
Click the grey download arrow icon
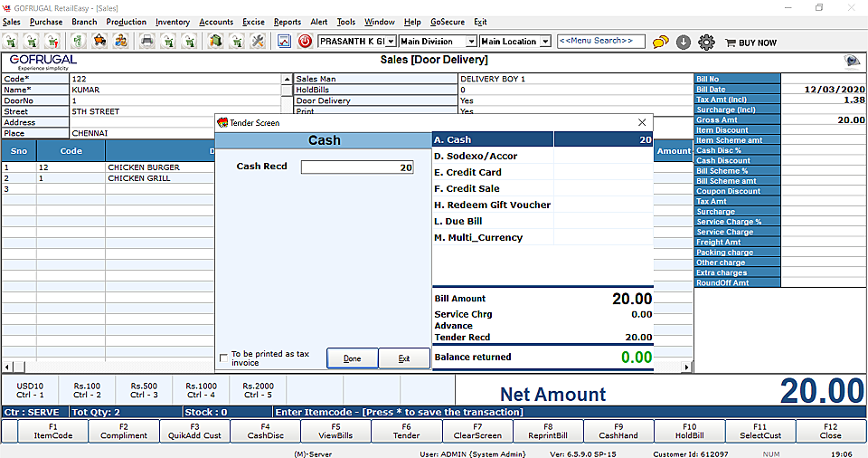(684, 43)
